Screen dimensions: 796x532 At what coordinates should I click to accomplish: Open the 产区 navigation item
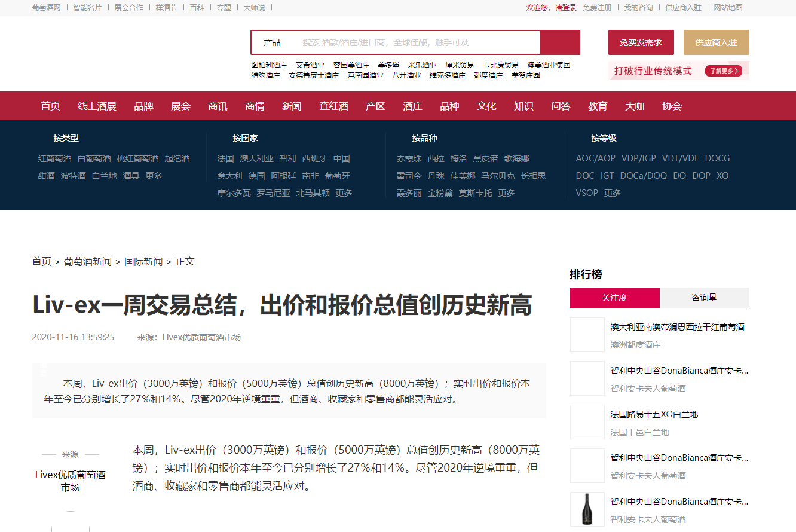(x=375, y=106)
